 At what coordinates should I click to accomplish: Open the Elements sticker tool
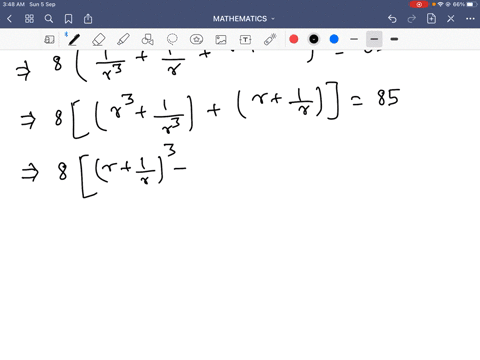tap(196, 39)
